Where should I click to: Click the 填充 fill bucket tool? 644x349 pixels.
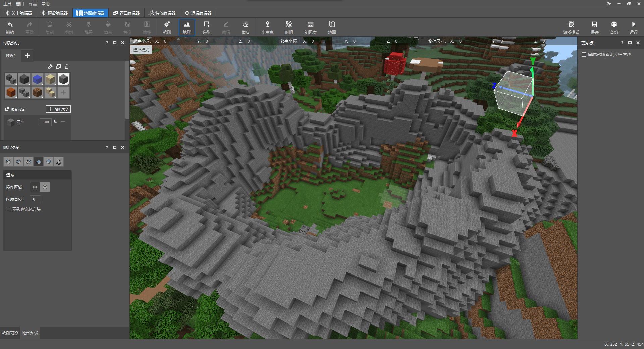point(108,28)
